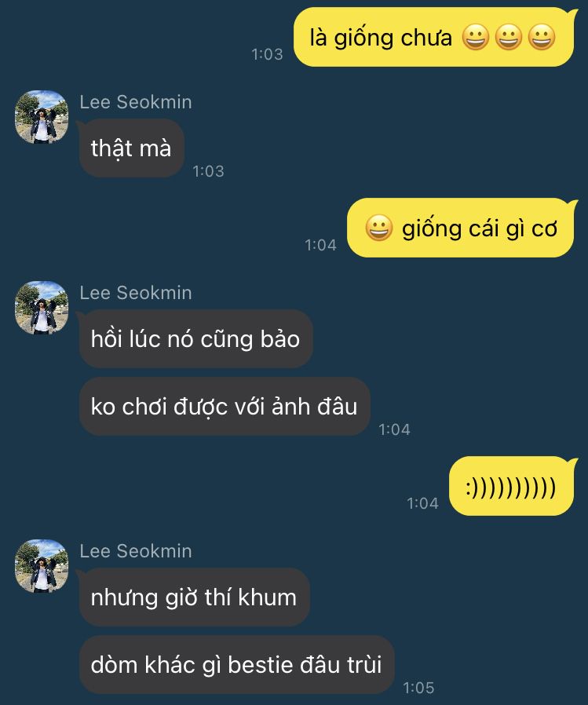Tap the yellow ':))))))))))' smiley bubble
Screen dimensions: 588x705
(x=513, y=486)
